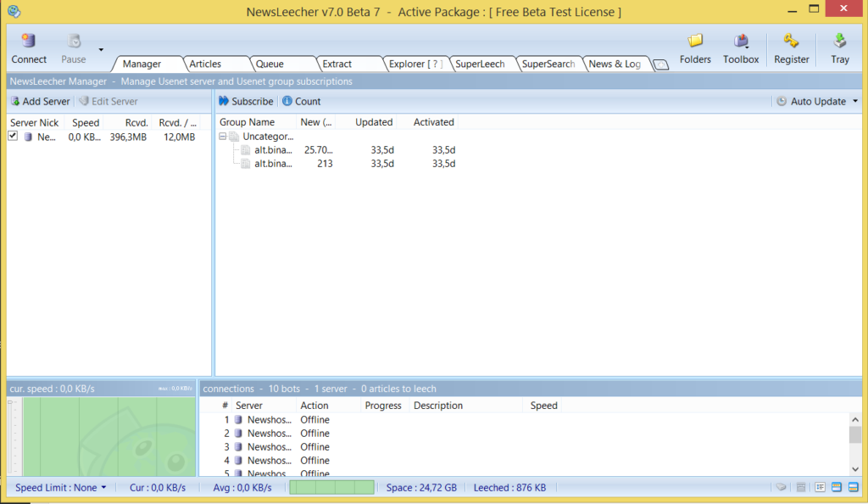868x504 pixels.
Task: Open the dropdown arrow next to Pause
Action: coord(101,50)
